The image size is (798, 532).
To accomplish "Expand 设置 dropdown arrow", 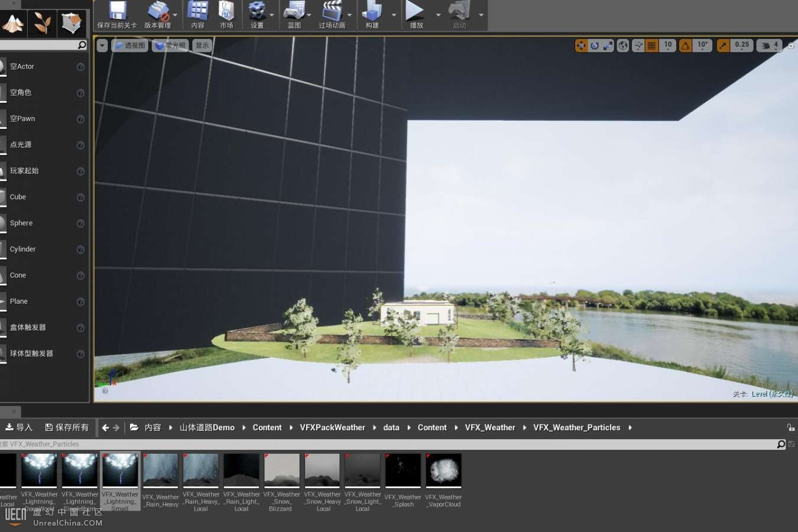I will [272, 15].
